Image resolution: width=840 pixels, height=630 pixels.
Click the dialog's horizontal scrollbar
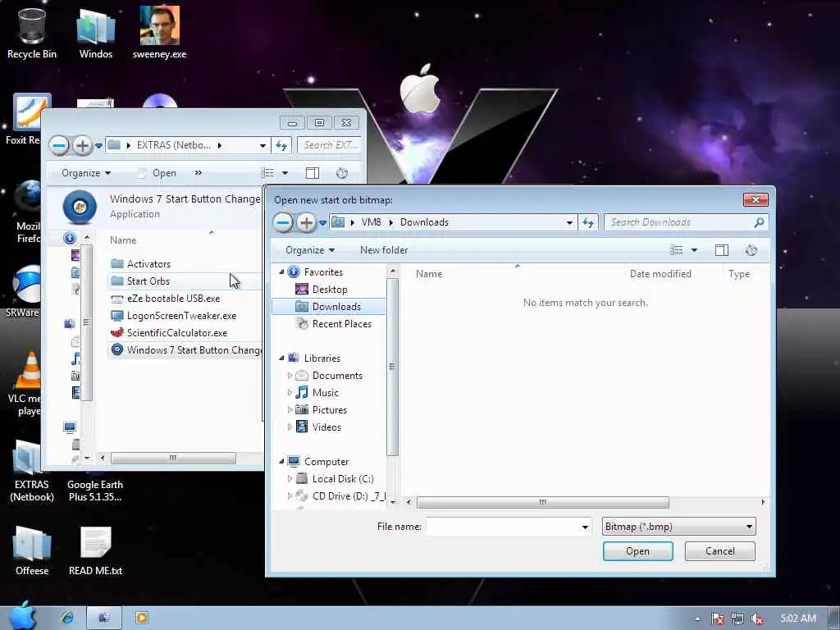point(543,503)
